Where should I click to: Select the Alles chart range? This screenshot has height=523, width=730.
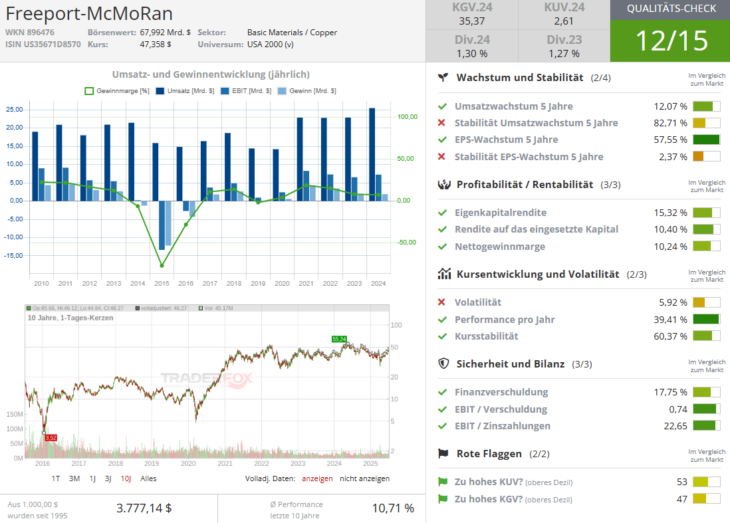pos(149,478)
